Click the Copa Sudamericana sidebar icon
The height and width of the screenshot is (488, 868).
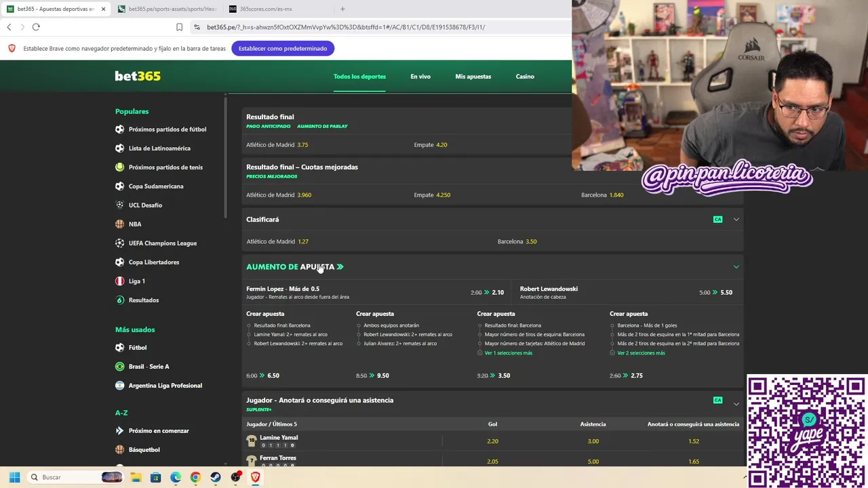click(x=120, y=186)
